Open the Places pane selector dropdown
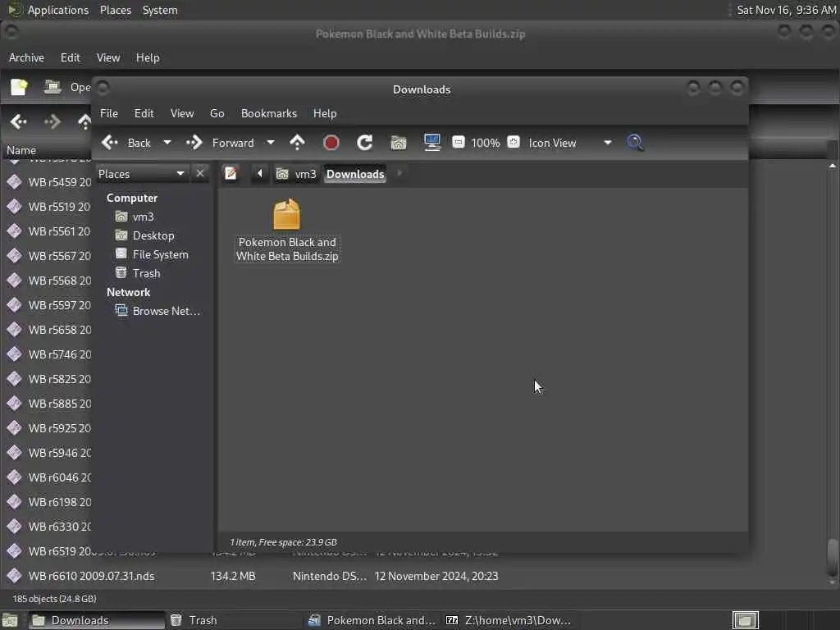This screenshot has width=840, height=630. click(x=142, y=174)
